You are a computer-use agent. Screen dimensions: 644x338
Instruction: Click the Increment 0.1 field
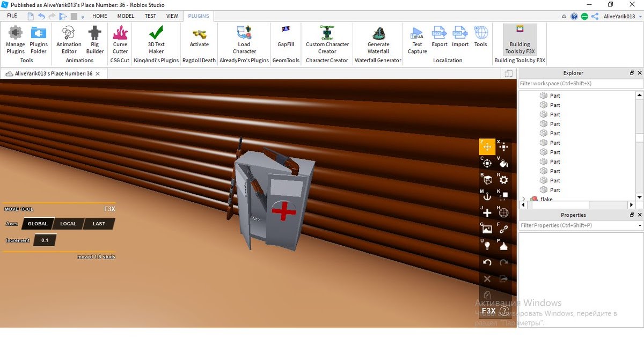click(45, 240)
